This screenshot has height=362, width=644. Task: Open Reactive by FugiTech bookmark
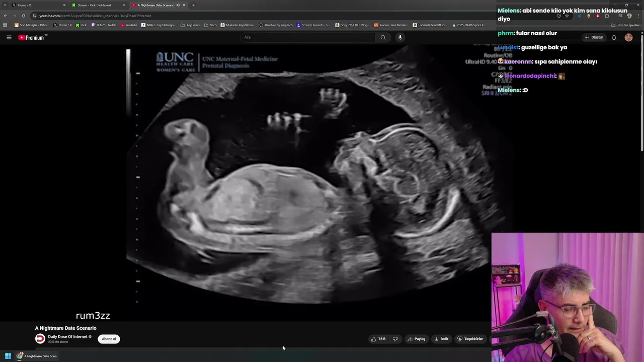(x=276, y=25)
